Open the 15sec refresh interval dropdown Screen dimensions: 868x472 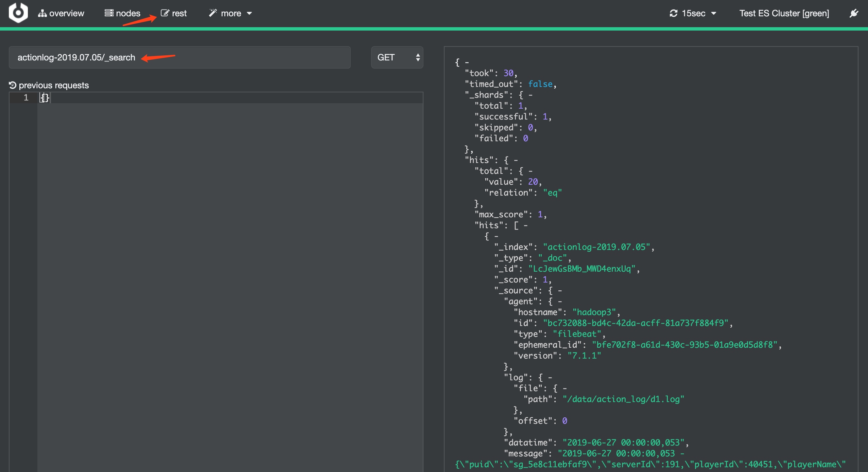point(693,13)
